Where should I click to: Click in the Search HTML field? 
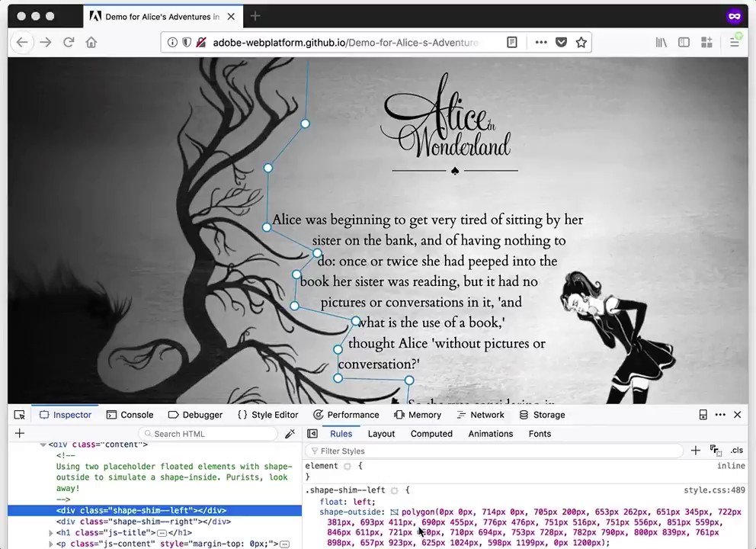(208, 434)
